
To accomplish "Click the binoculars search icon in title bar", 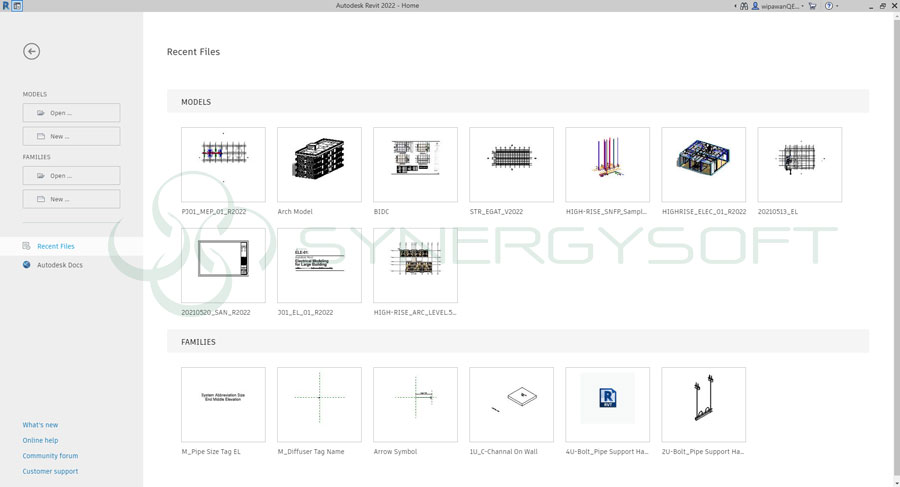I will coord(744,6).
